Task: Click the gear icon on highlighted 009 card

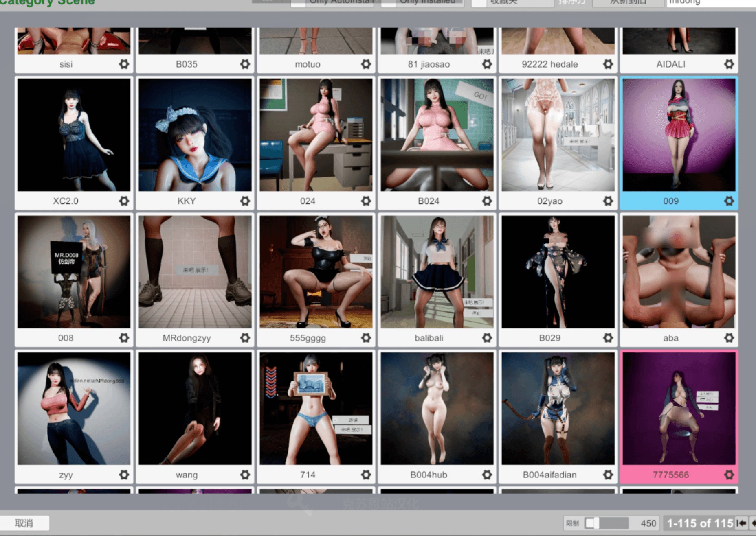Action: pyautogui.click(x=729, y=201)
